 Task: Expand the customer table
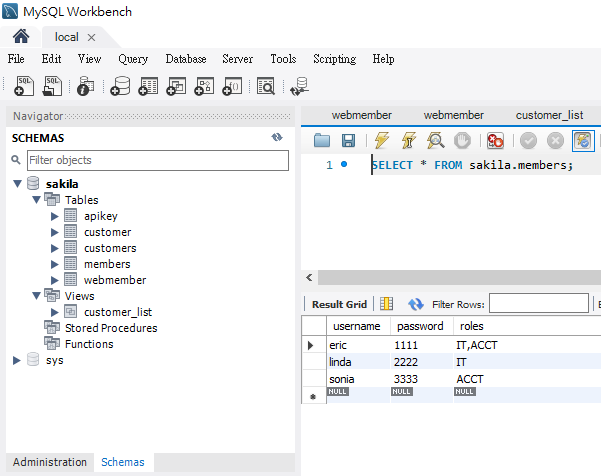(x=55, y=232)
